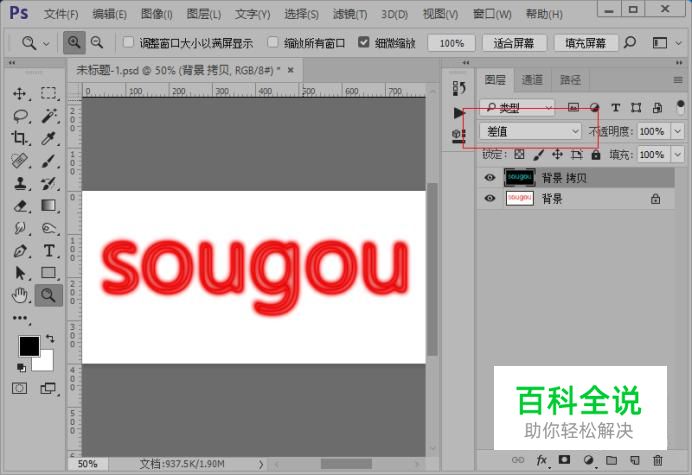This screenshot has width=692, height=475.
Task: Open the fill percentage dropdown arrow
Action: pyautogui.click(x=677, y=155)
